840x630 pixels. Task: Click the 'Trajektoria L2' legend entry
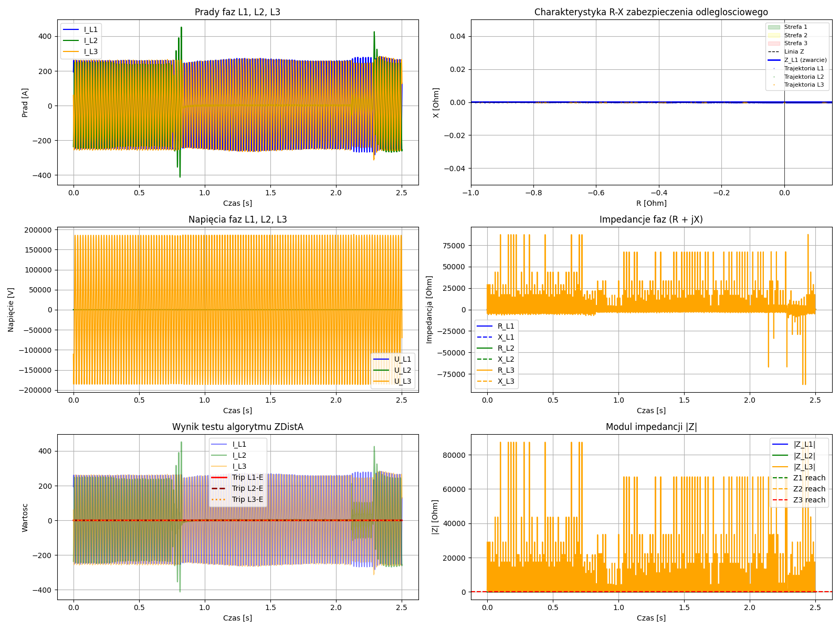tap(803, 77)
